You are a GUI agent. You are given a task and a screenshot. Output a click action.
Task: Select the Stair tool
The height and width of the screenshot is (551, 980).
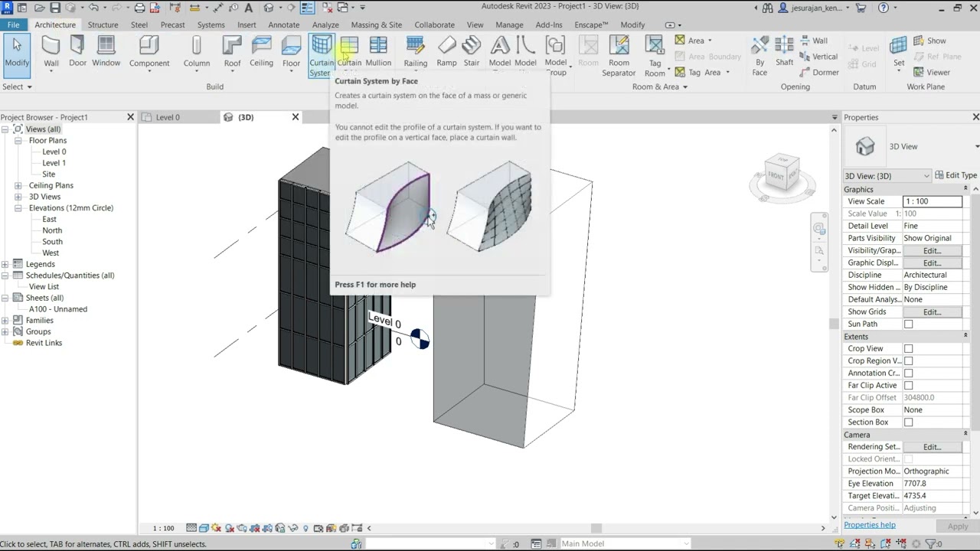[472, 52]
